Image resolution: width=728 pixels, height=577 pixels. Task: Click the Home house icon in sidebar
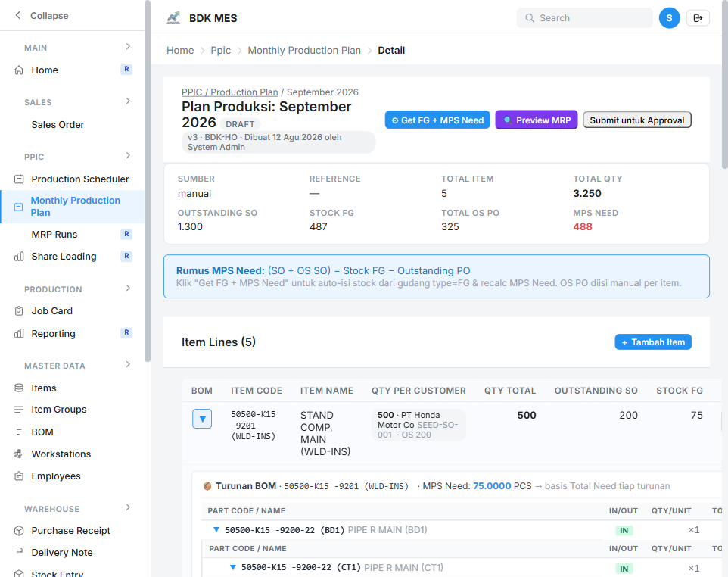click(19, 70)
